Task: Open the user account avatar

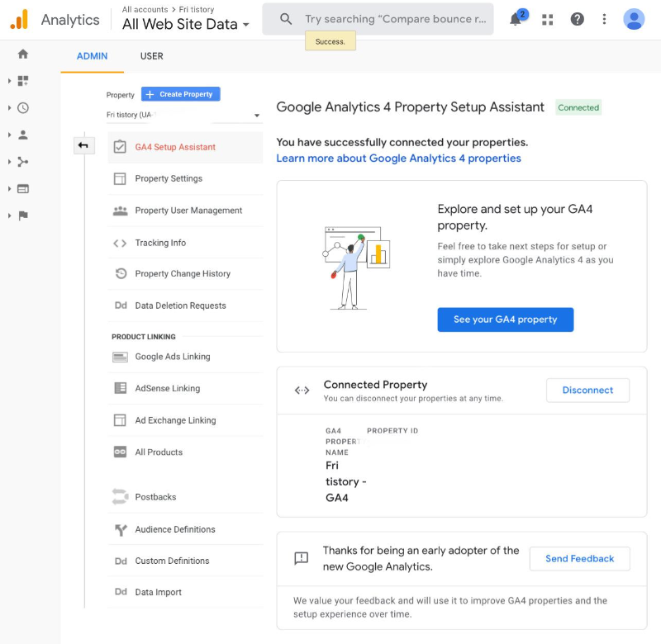Action: [634, 19]
